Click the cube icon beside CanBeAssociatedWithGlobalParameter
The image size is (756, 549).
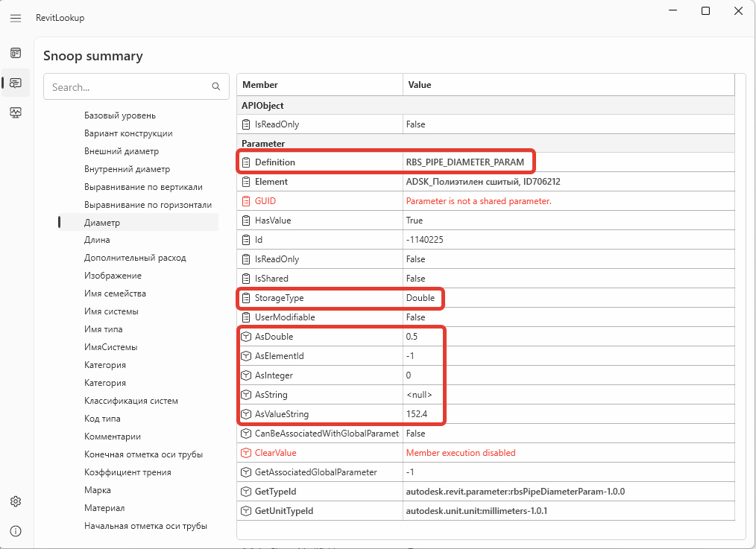click(x=246, y=434)
